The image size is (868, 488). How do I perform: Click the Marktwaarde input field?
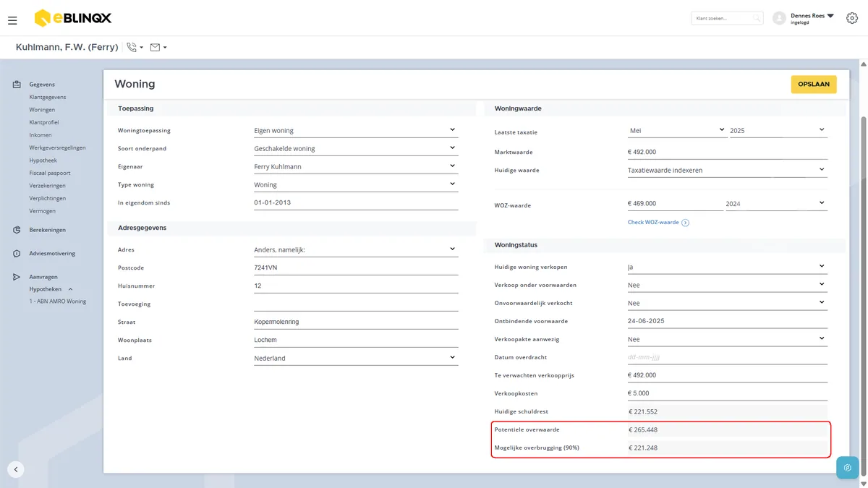coord(727,153)
